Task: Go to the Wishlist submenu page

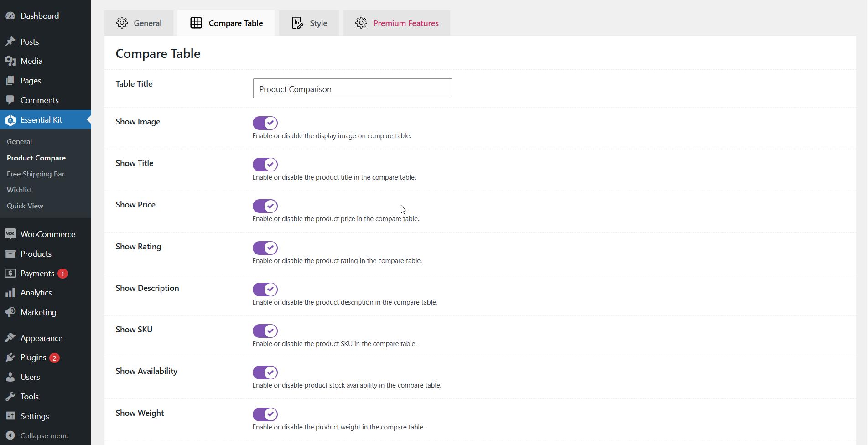Action: 20,190
